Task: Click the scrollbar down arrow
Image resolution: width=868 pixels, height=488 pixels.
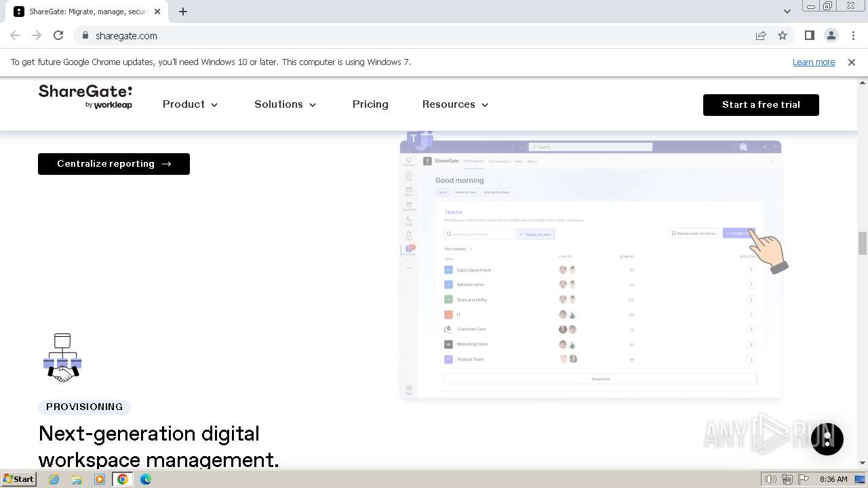Action: pyautogui.click(x=863, y=463)
